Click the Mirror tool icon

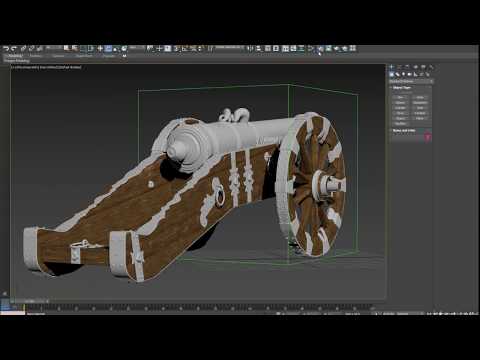click(250, 49)
